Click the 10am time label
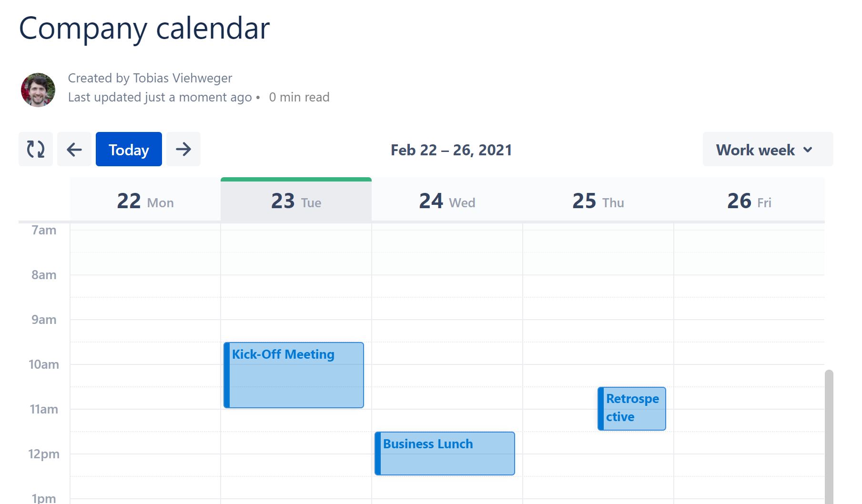The image size is (862, 504). tap(44, 364)
